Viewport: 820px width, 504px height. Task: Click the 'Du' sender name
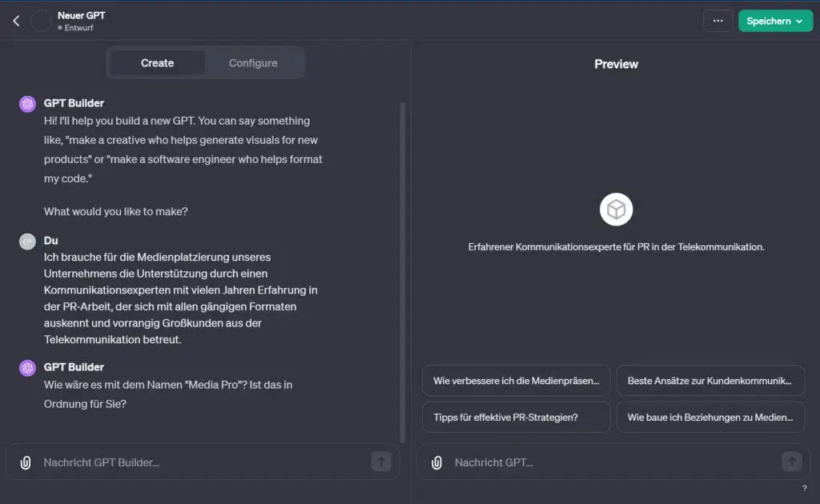[50, 240]
